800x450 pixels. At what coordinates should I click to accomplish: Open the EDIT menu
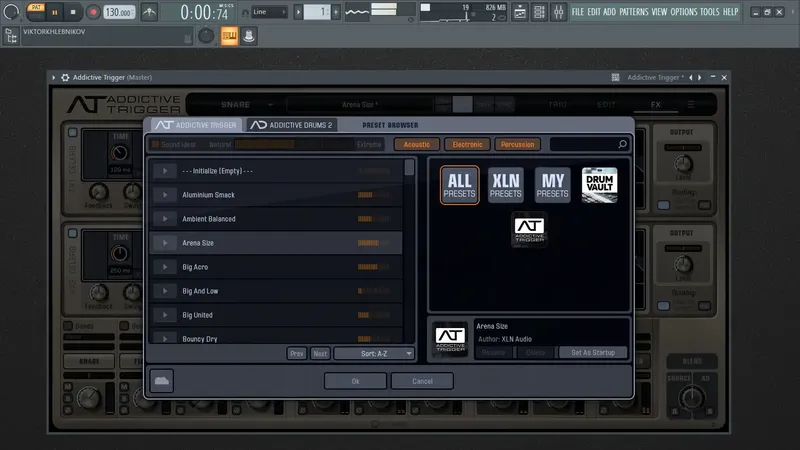pyautogui.click(x=593, y=12)
